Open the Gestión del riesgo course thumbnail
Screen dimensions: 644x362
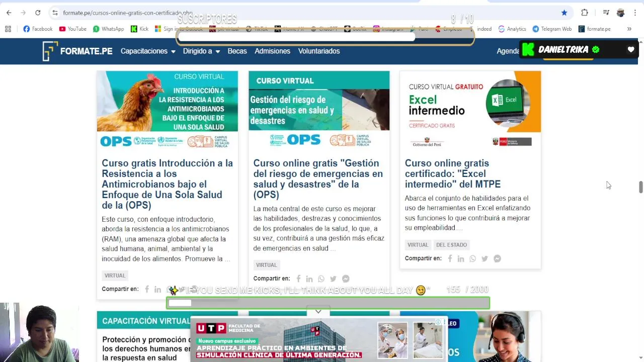pos(319,110)
